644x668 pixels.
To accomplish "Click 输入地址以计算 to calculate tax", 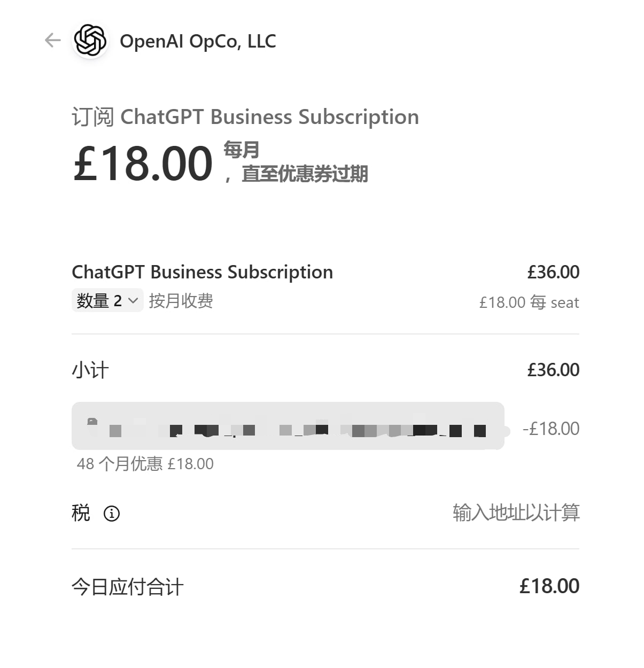I will 516,512.
